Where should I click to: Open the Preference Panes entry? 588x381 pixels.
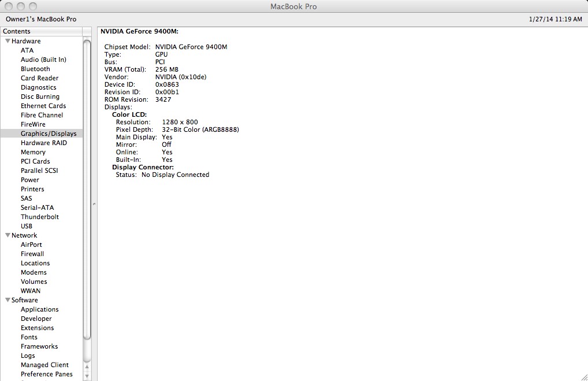47,374
